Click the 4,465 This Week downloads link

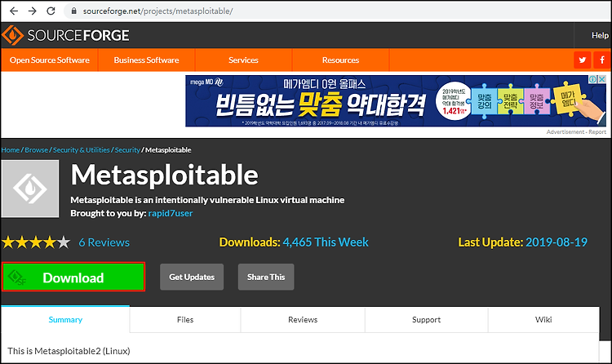pos(326,242)
